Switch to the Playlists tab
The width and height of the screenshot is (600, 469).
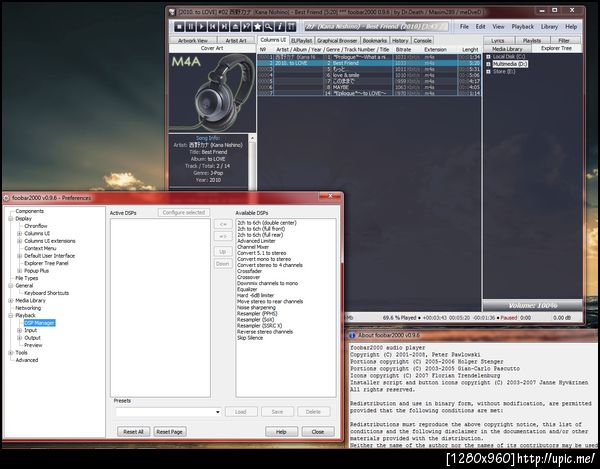tap(532, 41)
